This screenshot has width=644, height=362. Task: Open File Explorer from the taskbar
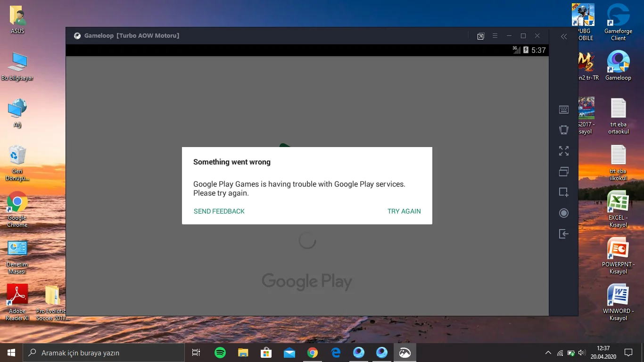point(243,353)
